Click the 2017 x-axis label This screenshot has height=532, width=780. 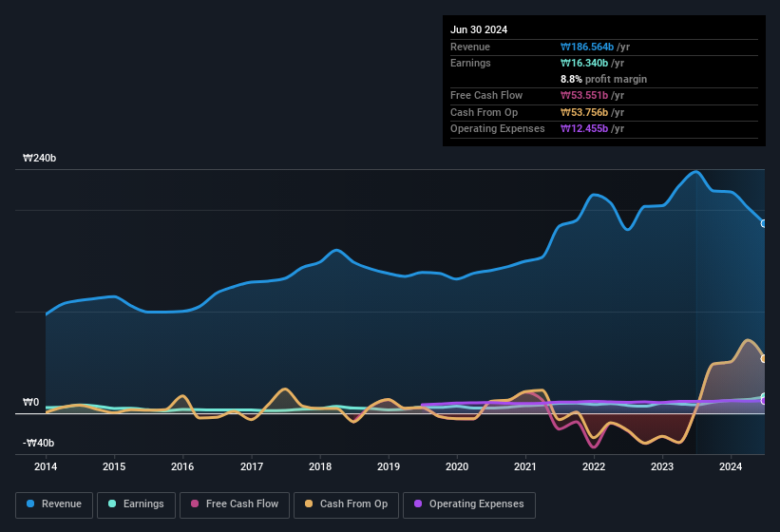251,466
